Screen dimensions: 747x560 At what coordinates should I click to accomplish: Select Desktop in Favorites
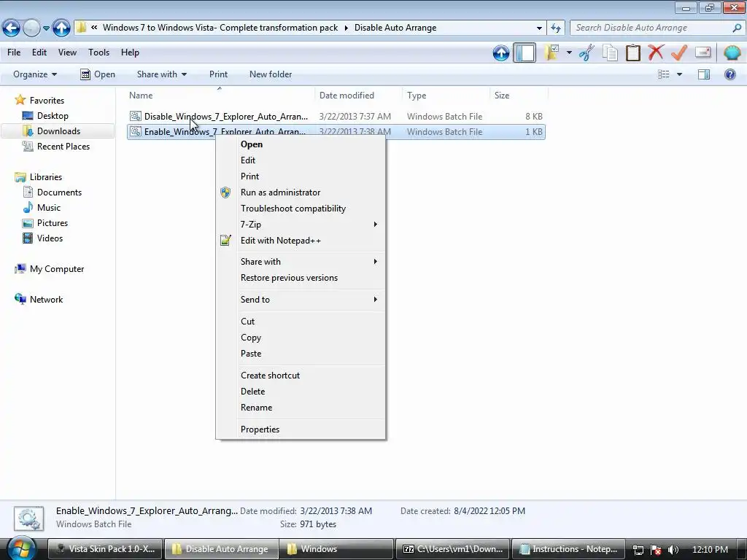(53, 116)
